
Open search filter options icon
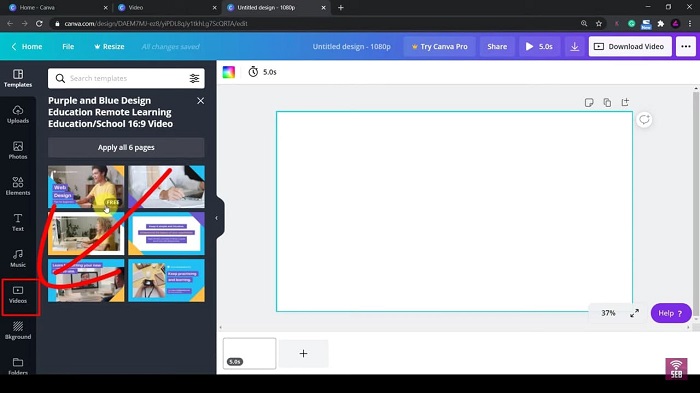point(194,79)
